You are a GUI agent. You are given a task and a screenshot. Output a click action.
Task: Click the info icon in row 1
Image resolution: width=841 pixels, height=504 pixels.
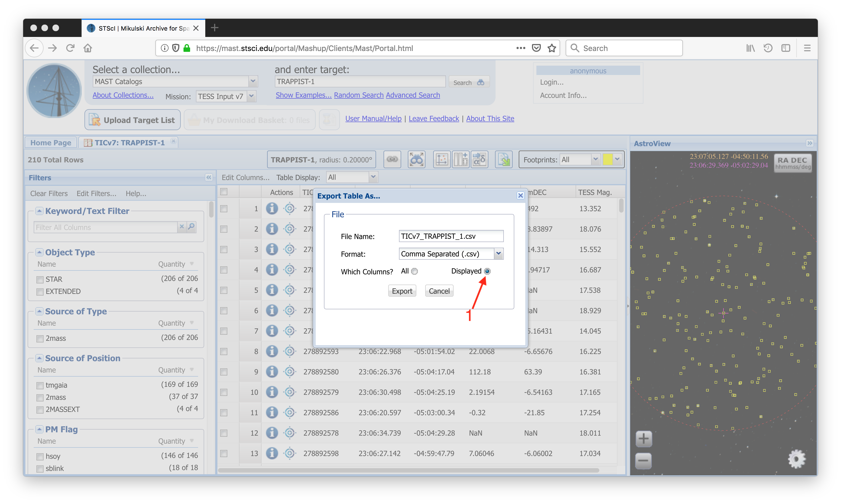pyautogui.click(x=272, y=208)
